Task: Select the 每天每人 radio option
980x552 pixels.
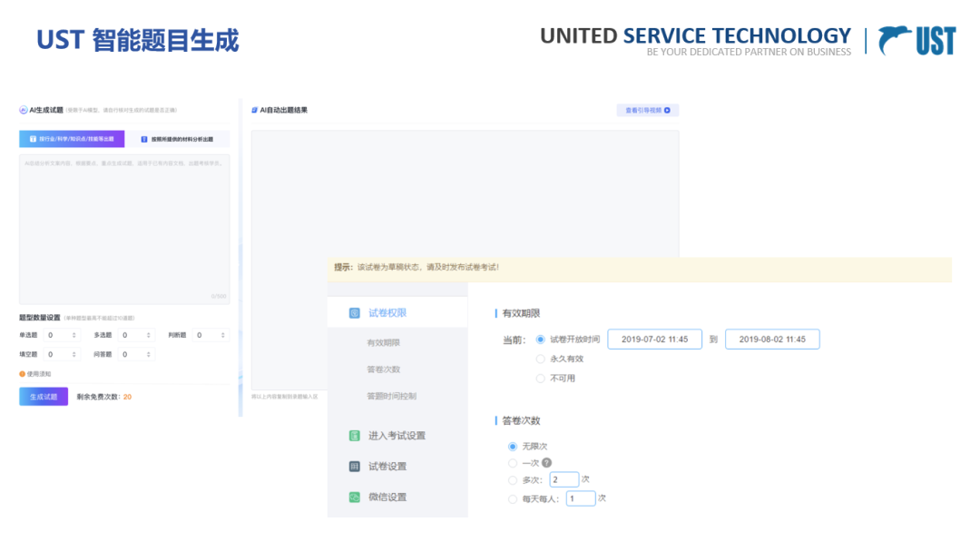Action: 513,498
